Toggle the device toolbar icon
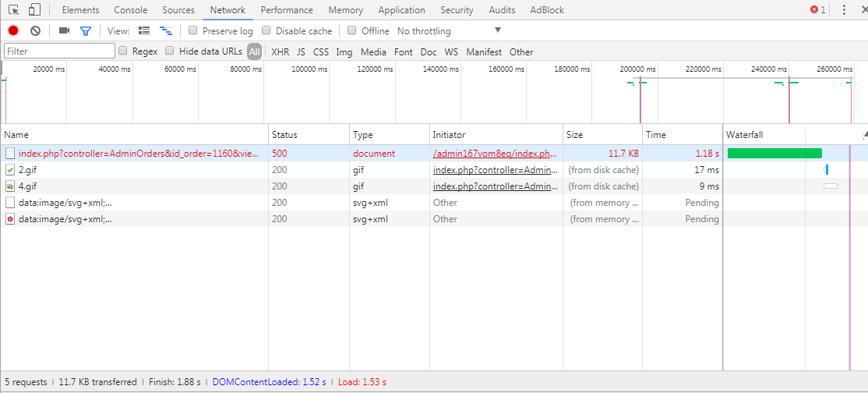 [x=34, y=10]
